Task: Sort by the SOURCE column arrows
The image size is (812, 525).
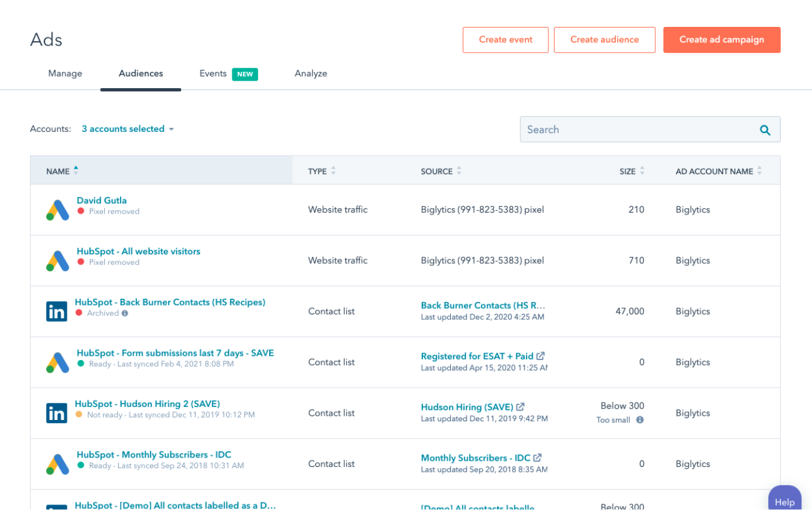Action: pos(459,171)
